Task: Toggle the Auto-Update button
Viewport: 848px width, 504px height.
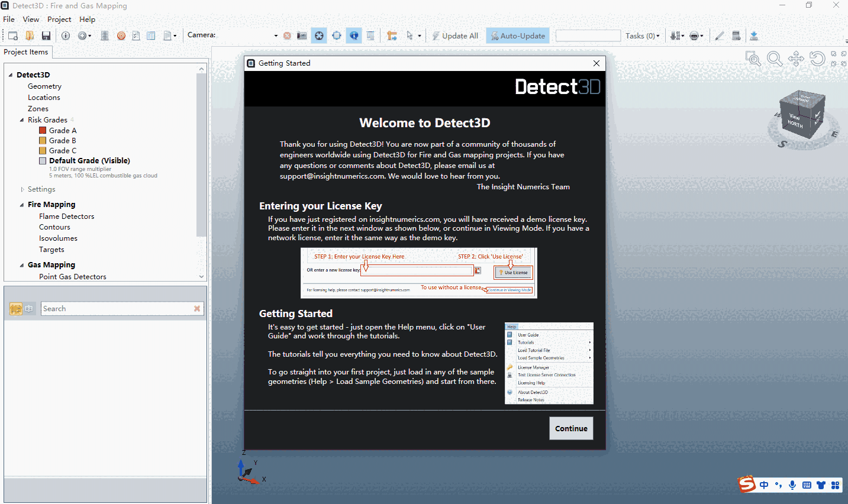Action: (x=518, y=35)
